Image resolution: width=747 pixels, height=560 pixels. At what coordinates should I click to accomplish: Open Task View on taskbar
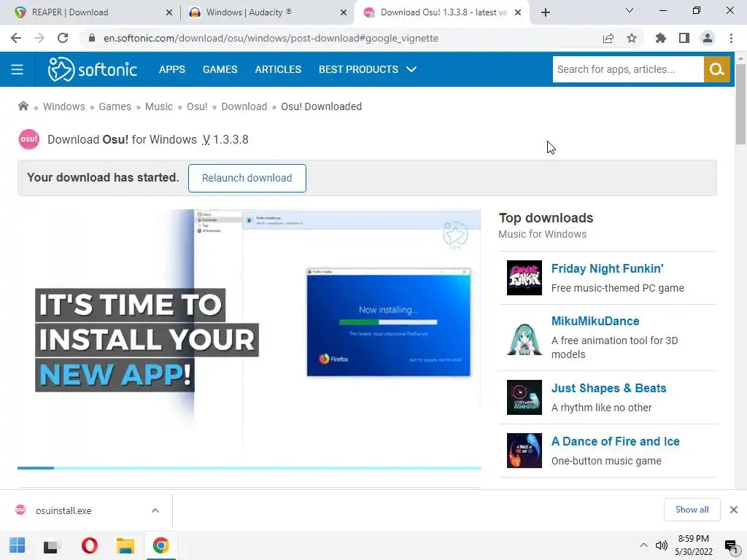point(51,545)
